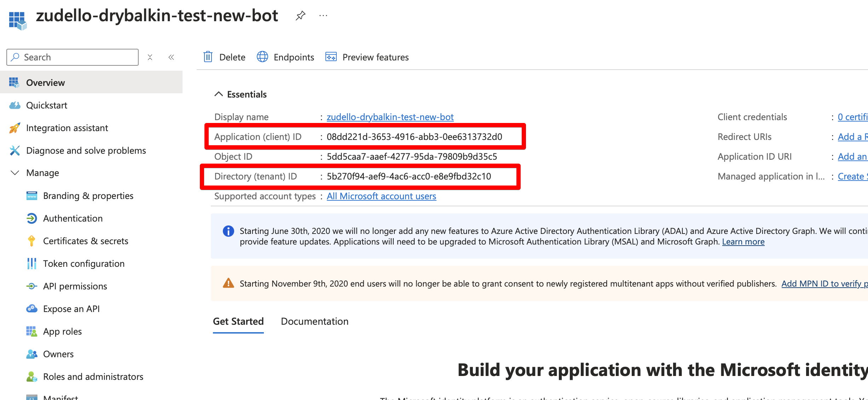Viewport: 868px width, 400px height.
Task: Switch to the Documentation tab
Action: click(315, 321)
